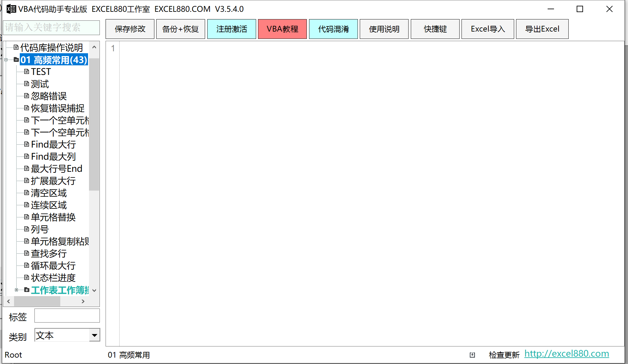Screen dimensions: 628x364
Task: Click the app icon in title bar
Action: point(11,9)
